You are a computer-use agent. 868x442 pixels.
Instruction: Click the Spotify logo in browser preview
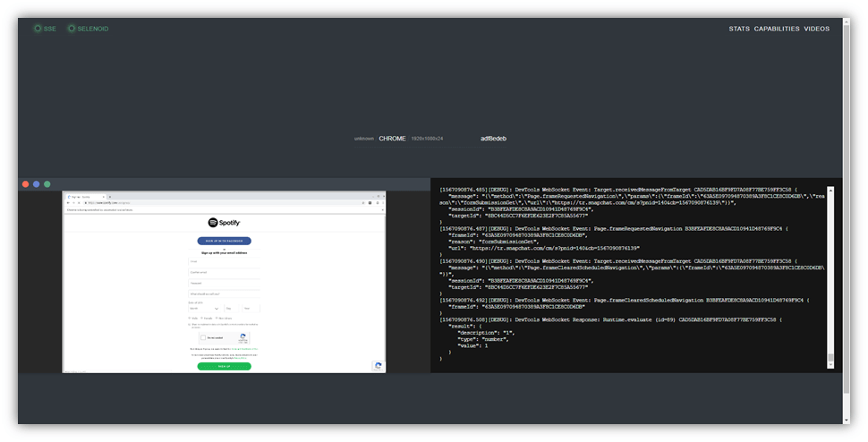[x=224, y=223]
